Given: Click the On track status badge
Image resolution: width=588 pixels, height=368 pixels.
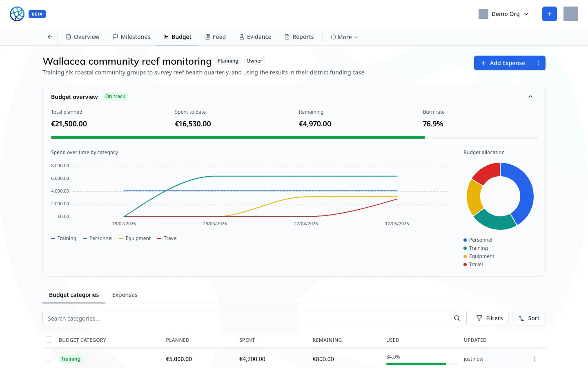Looking at the screenshot, I should point(115,96).
